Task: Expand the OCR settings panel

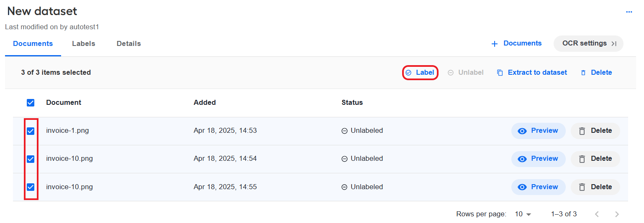Action: (588, 43)
